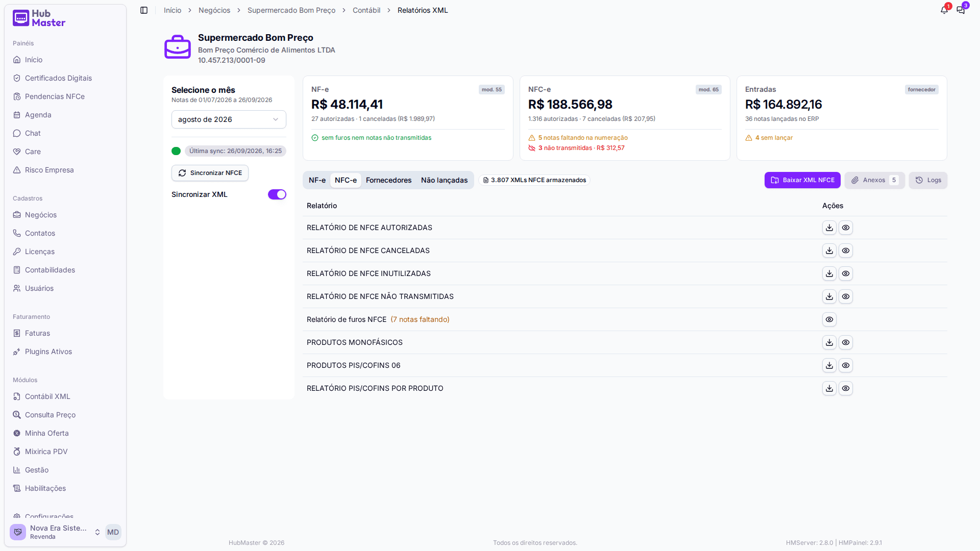Download RELATÓRIO PIS/COFINS POR PRODUTO

pyautogui.click(x=829, y=388)
